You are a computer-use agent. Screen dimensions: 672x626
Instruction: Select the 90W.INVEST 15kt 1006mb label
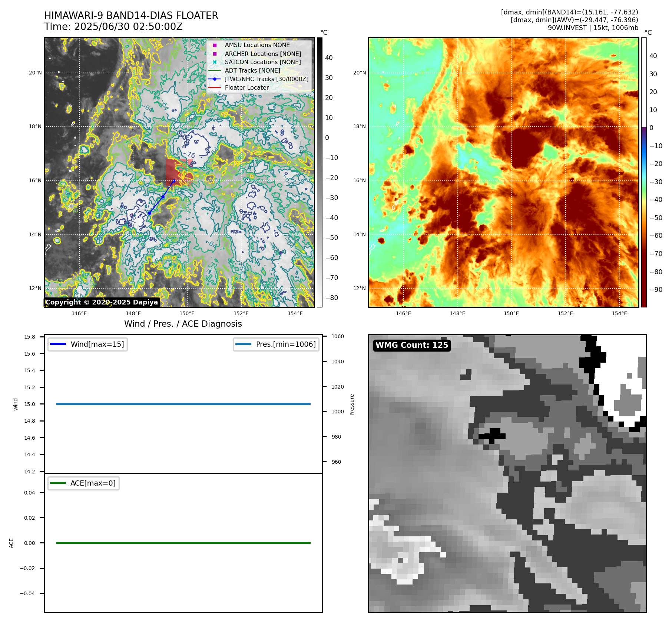[593, 28]
